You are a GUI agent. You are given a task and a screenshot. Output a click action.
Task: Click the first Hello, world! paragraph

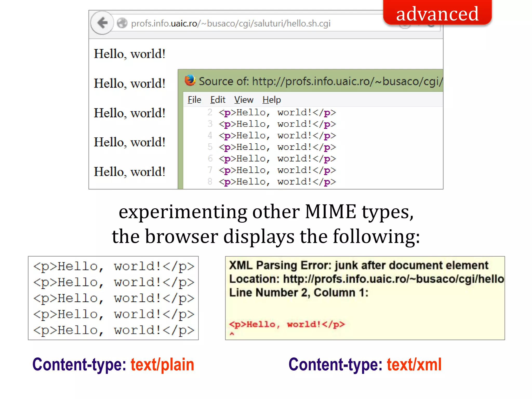coord(129,54)
